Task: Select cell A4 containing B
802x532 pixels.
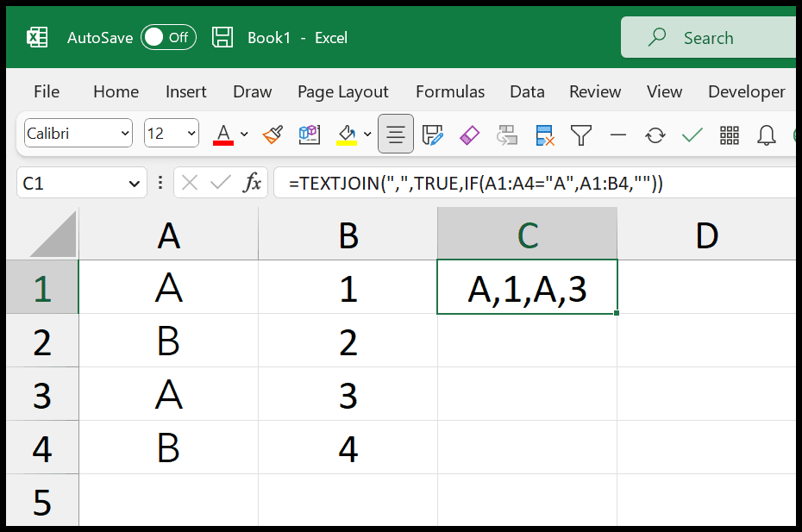Action: 169,448
